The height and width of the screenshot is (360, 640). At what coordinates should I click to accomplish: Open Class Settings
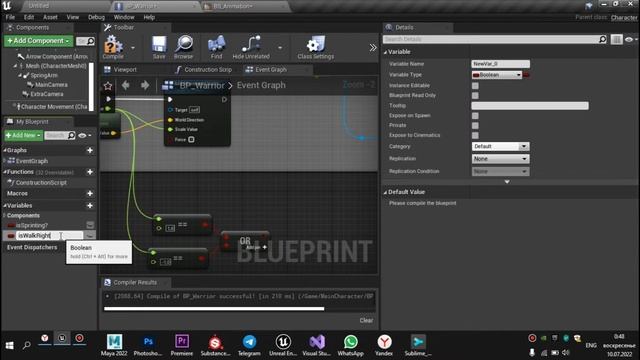316,47
